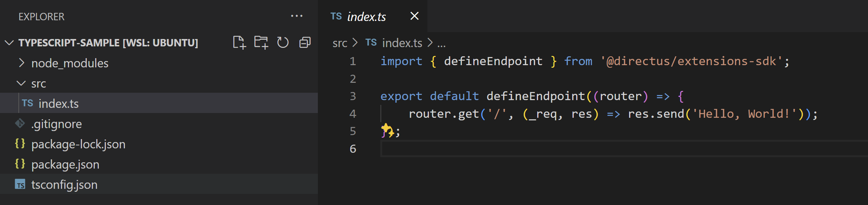Click 'export' keyword on line 3

pos(401,96)
